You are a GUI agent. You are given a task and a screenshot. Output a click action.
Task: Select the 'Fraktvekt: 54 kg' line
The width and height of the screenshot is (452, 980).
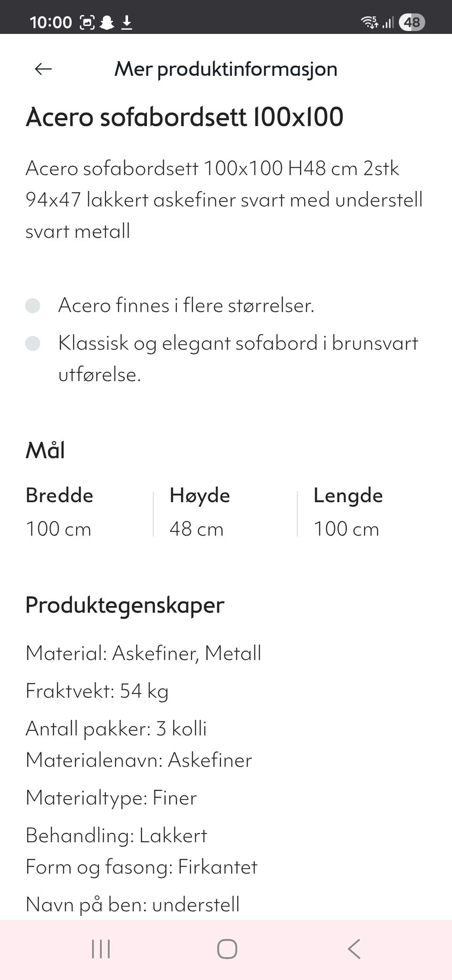(x=98, y=691)
